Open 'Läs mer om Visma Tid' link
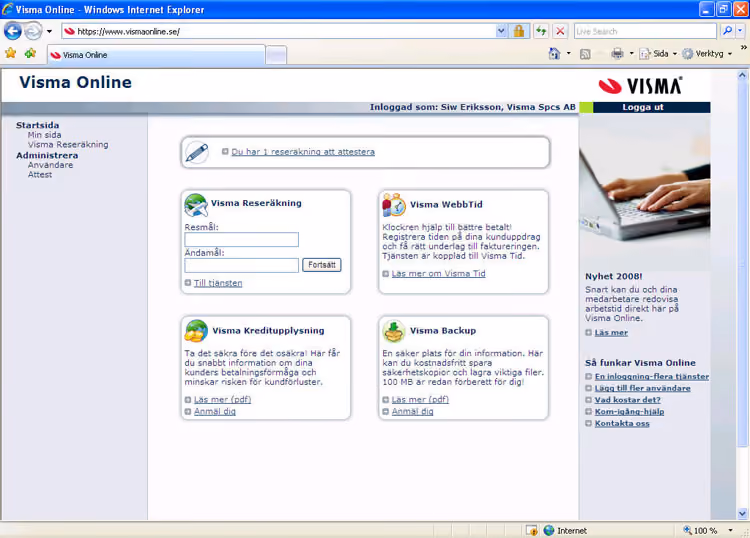This screenshot has width=750, height=538. click(x=438, y=274)
